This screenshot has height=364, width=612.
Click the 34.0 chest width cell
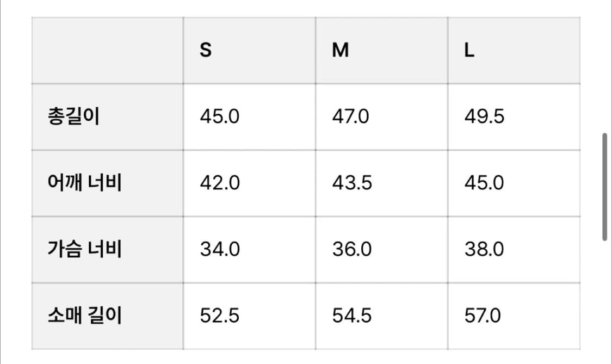[x=219, y=250]
